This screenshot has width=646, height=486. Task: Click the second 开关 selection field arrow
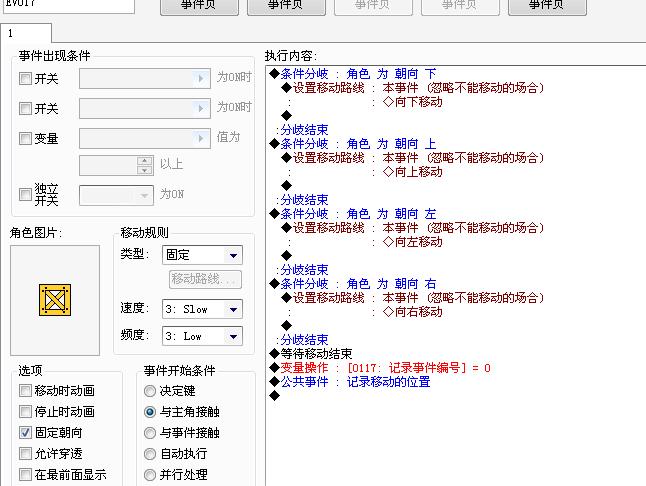tap(201, 108)
